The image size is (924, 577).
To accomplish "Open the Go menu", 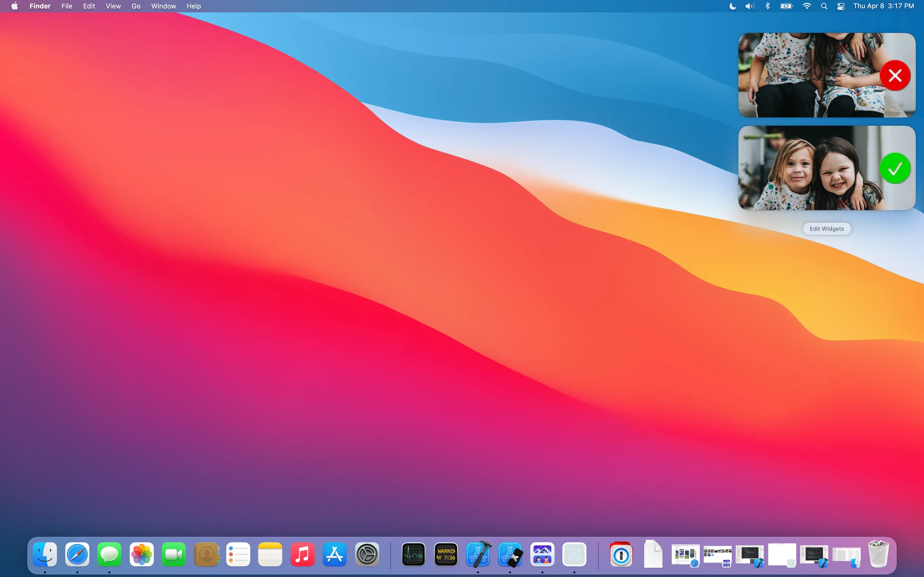I will pyautogui.click(x=136, y=6).
